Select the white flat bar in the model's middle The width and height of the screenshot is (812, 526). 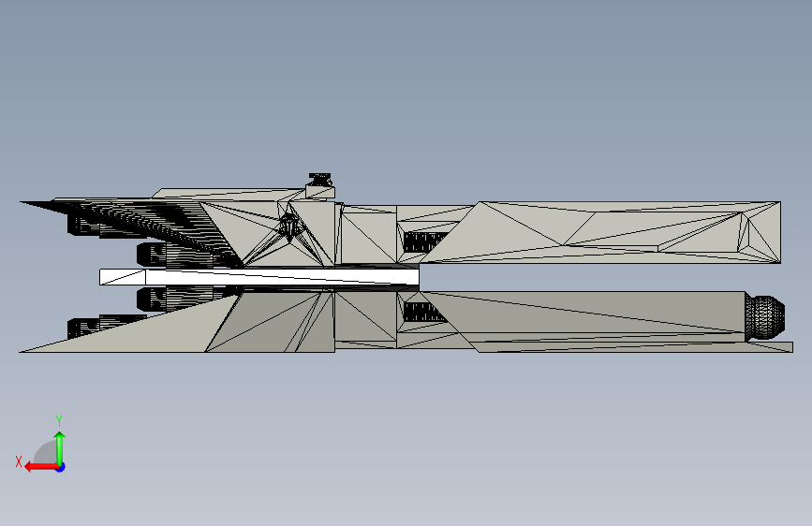(x=258, y=277)
